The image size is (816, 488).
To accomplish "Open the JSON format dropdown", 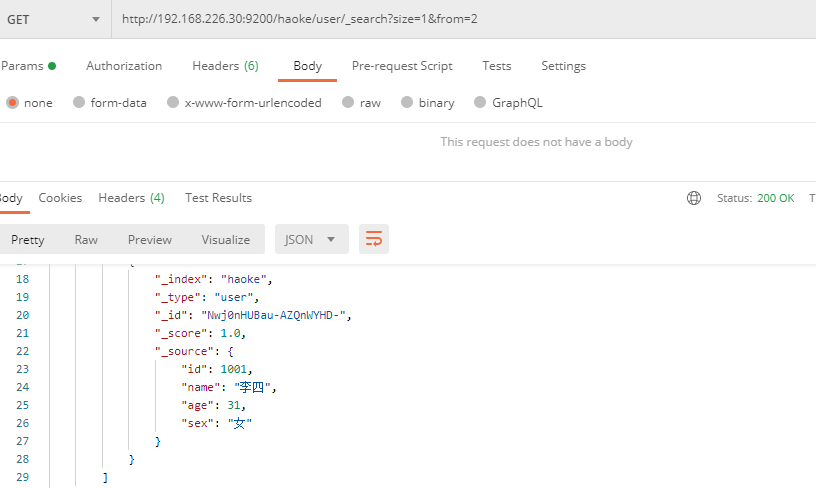I will [x=311, y=239].
